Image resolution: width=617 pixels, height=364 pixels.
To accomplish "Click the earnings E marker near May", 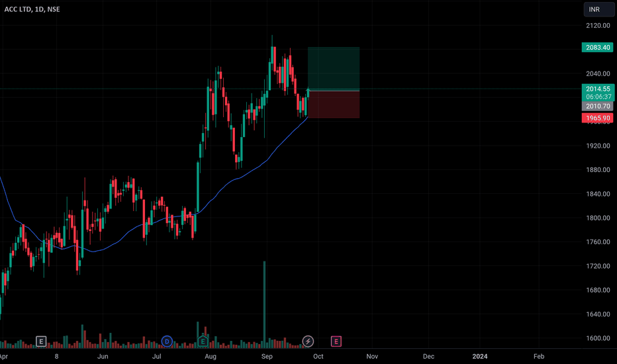I will 41,341.
